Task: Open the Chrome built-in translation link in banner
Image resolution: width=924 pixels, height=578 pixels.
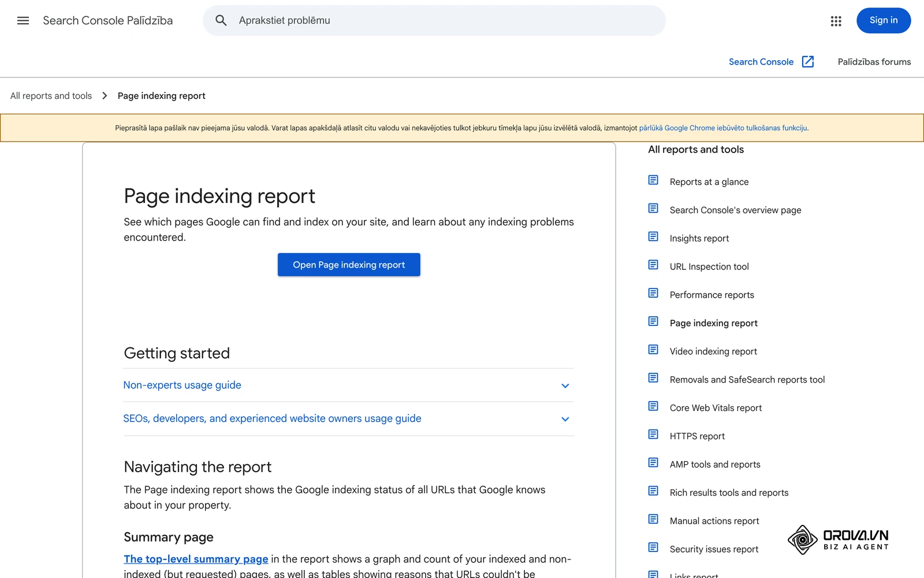Action: pyautogui.click(x=723, y=128)
